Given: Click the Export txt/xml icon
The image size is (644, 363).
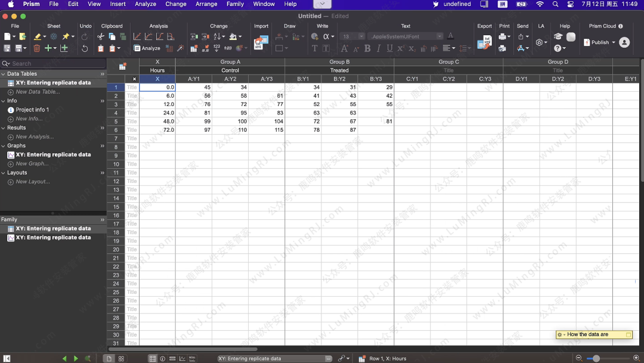Looking at the screenshot, I should tap(484, 42).
